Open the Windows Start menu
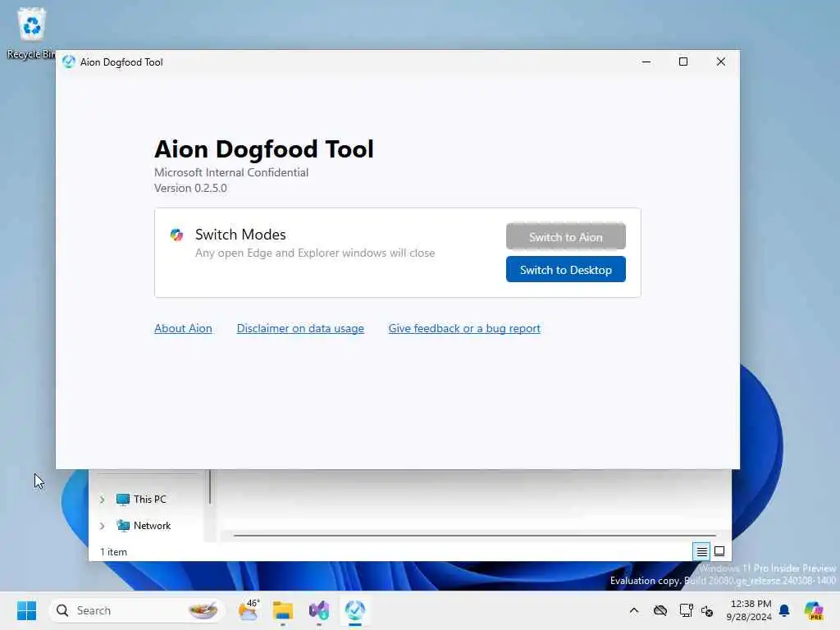The width and height of the screenshot is (840, 630). coord(27,610)
